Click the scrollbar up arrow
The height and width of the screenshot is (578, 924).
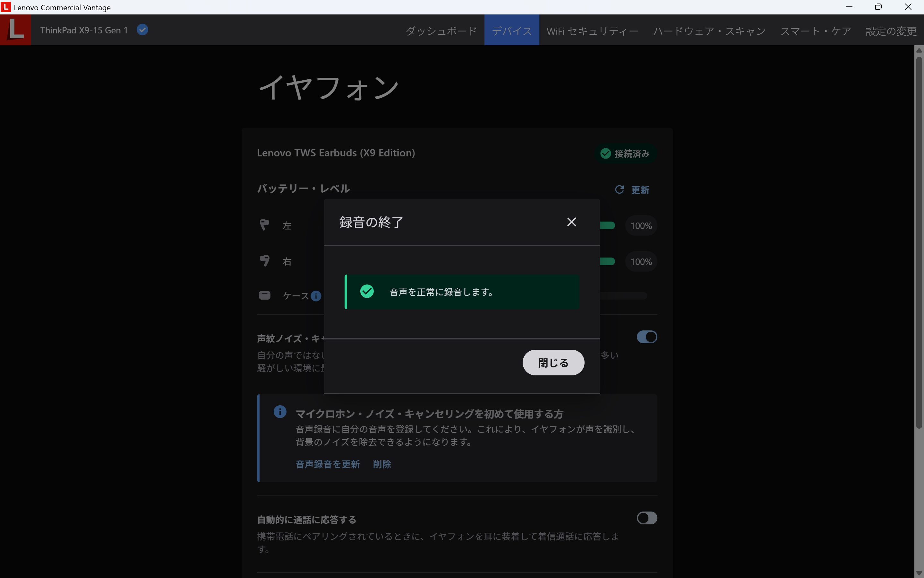(919, 50)
